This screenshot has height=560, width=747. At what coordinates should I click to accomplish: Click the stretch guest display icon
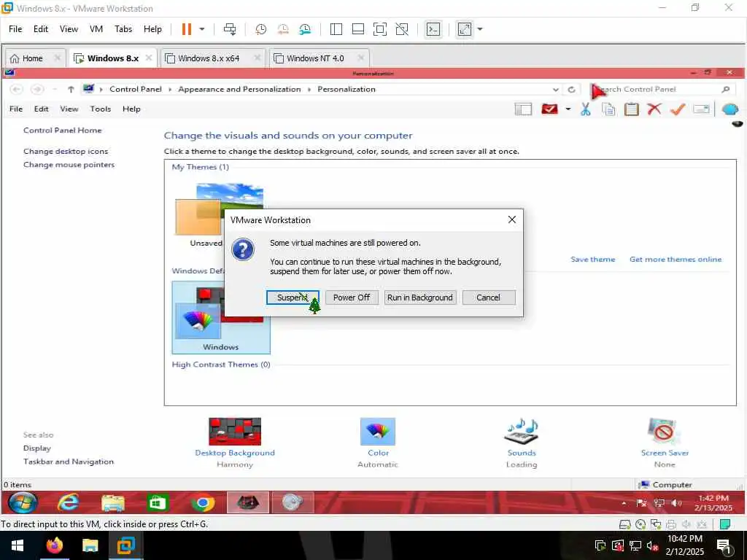click(465, 29)
